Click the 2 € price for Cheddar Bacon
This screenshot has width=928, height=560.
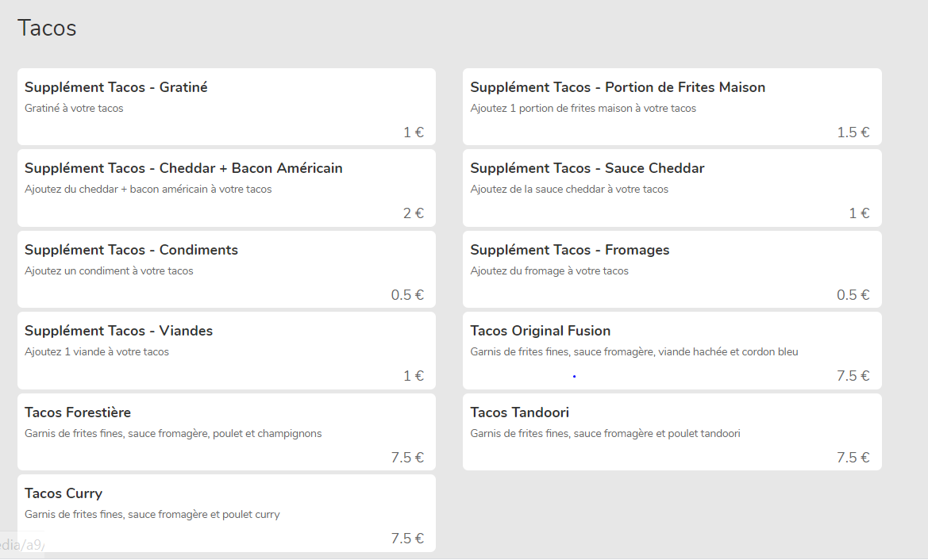tap(414, 213)
